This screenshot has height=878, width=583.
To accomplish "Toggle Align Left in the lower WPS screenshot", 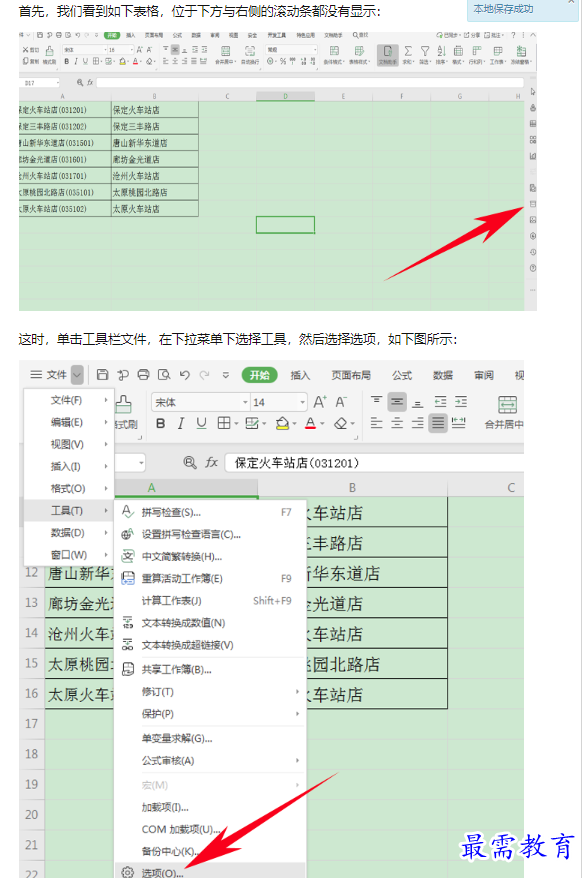I will [376, 423].
